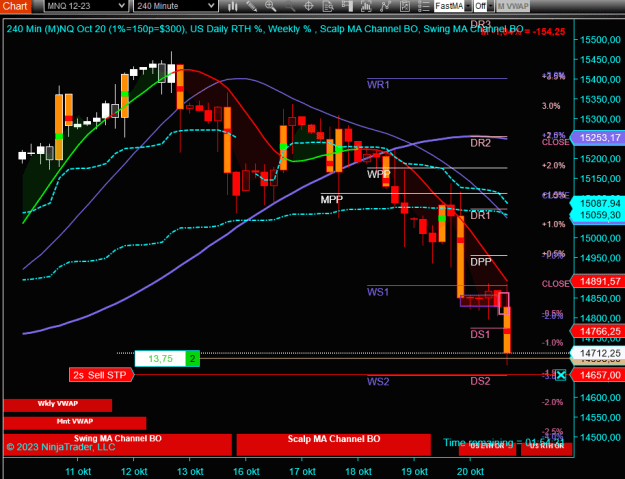Enable the crosshair cursor tool
Screen dimensions: 625x479
[x=309, y=6]
